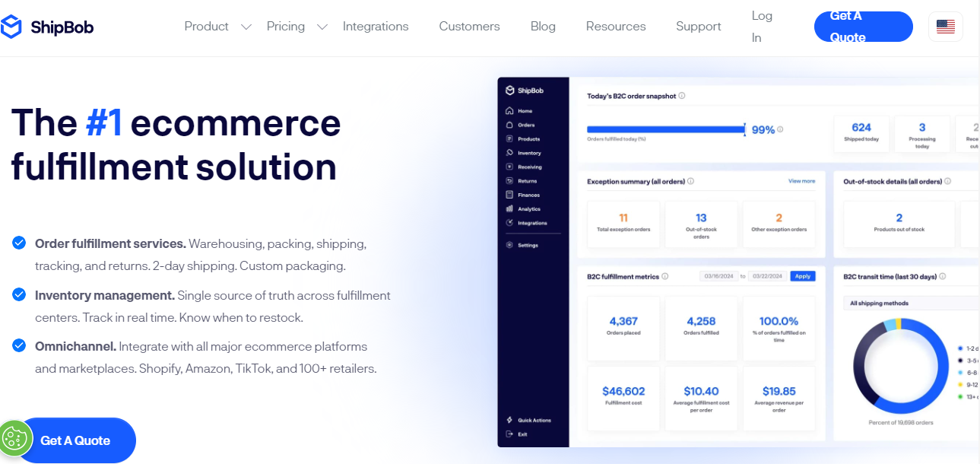Click the Products icon in dashboard sidebar
Screen dimensions: 980x464
pyautogui.click(x=509, y=139)
